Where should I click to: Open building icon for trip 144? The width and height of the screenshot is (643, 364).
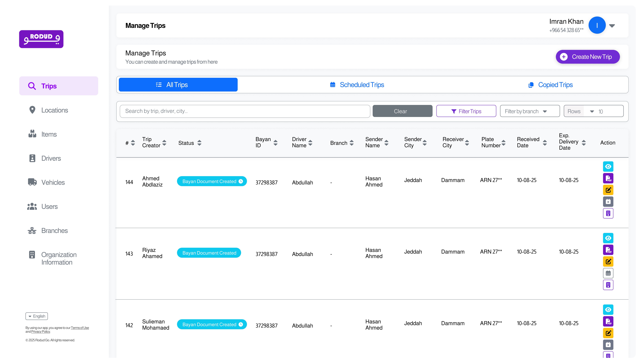[x=608, y=213]
